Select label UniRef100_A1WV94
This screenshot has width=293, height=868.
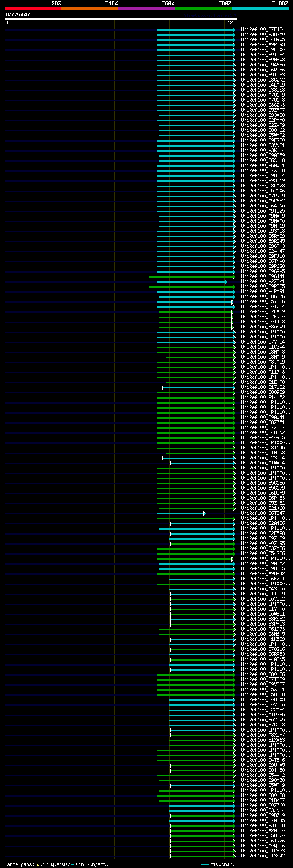[263, 463]
